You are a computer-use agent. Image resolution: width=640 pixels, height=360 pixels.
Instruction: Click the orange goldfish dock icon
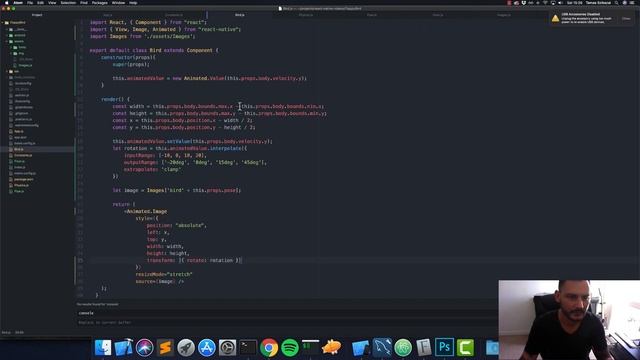pos(331,348)
